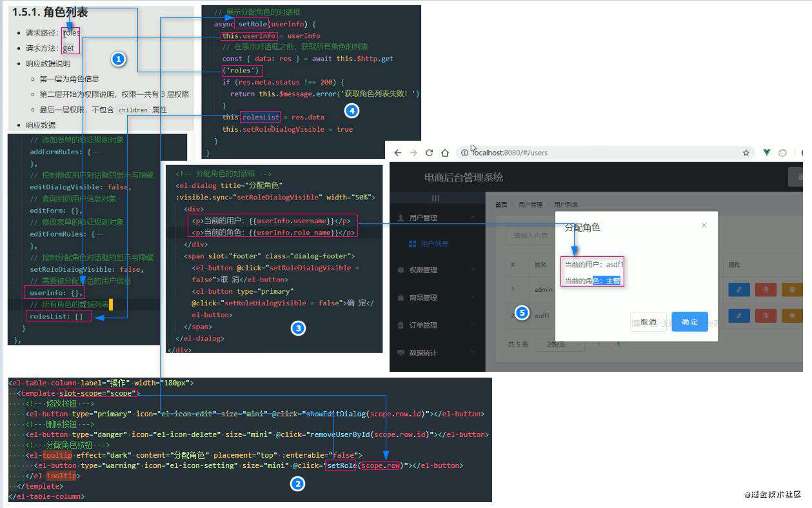Viewport: 812px width, 508px height.
Task: Expand the 数据统计 chevron
Action: click(x=473, y=352)
